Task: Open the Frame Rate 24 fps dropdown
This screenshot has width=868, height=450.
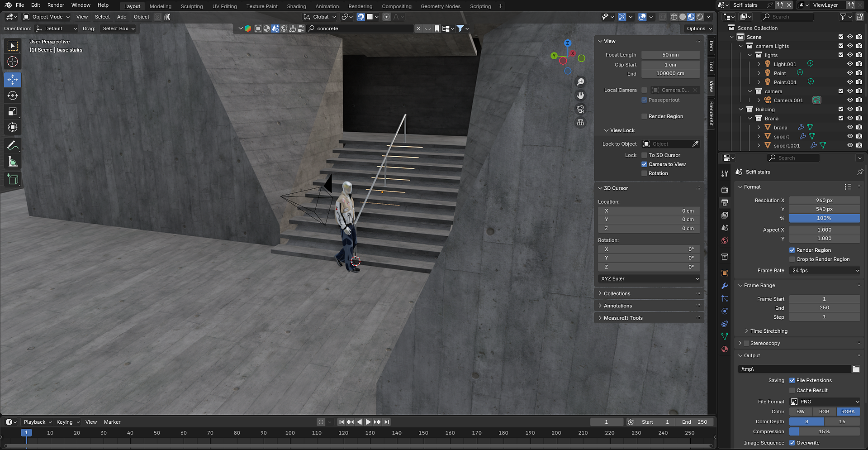Action: point(825,270)
